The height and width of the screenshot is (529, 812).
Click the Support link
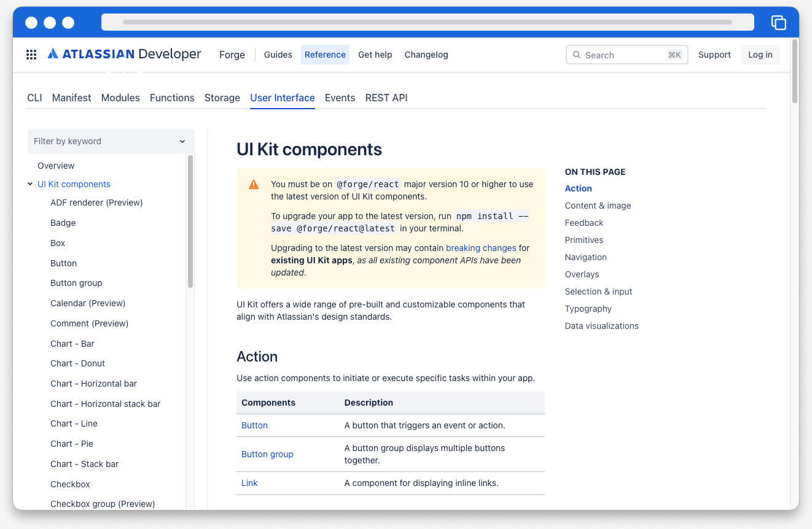[x=714, y=55]
